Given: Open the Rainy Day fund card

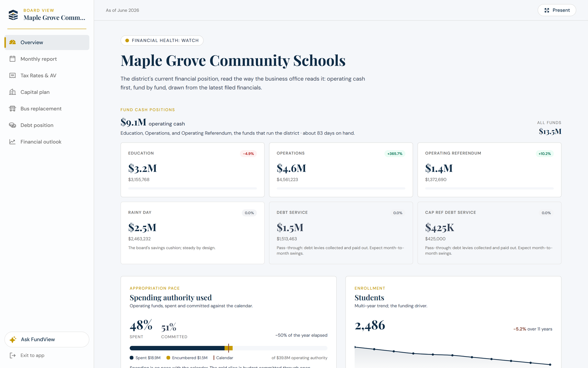Looking at the screenshot, I should (x=192, y=233).
